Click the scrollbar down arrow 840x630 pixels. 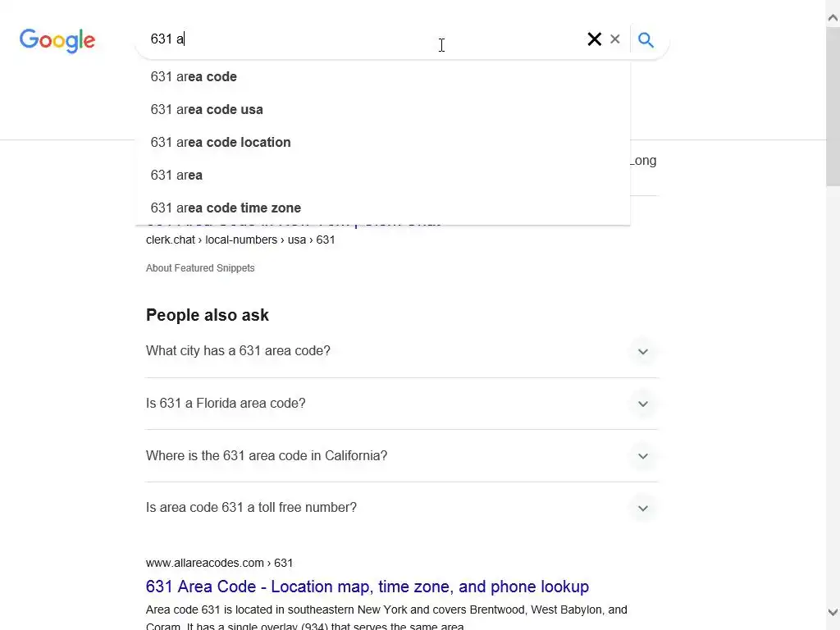click(833, 612)
